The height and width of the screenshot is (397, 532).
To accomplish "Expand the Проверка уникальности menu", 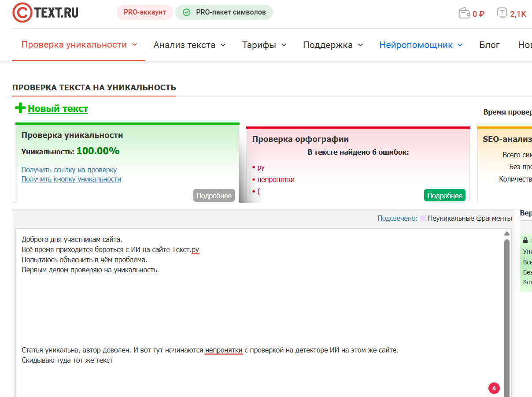I will coord(79,45).
